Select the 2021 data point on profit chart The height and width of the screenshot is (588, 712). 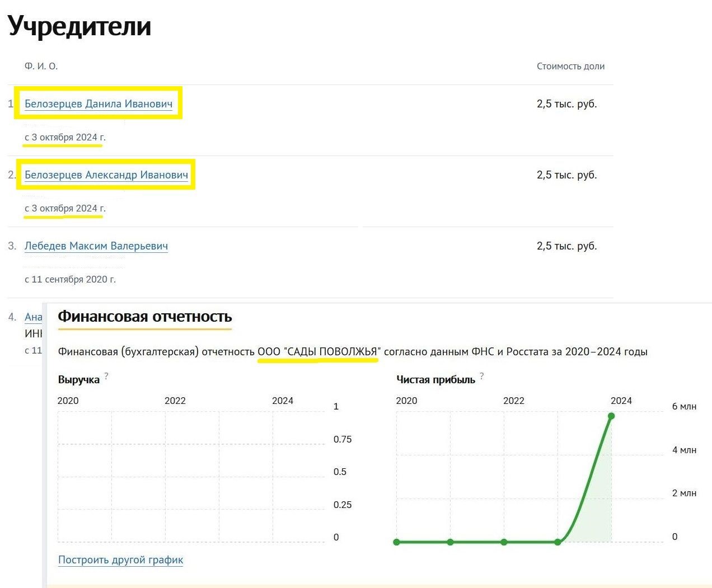[450, 542]
